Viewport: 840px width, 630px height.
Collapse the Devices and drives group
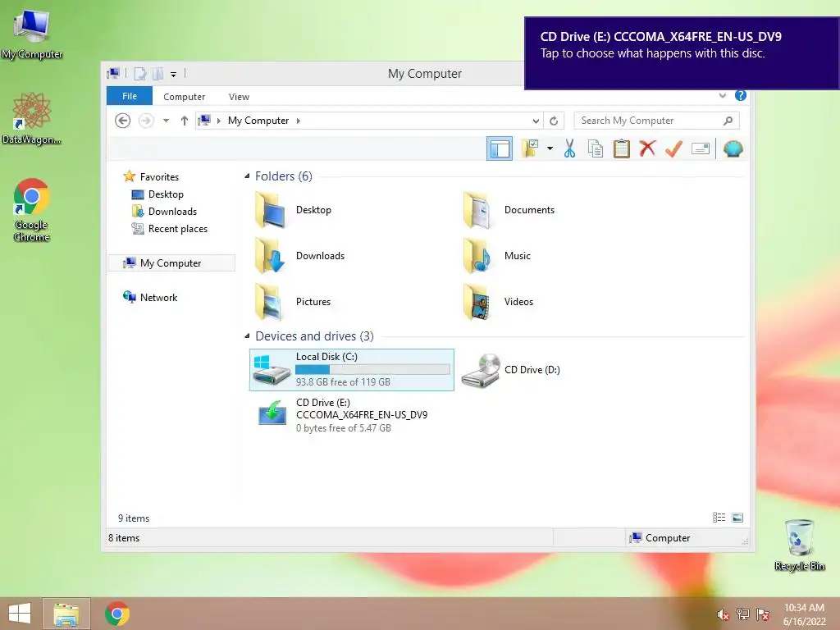tap(247, 336)
